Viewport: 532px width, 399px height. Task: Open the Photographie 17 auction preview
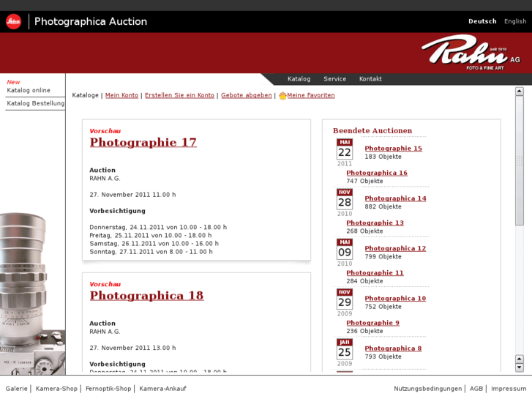pos(143,142)
